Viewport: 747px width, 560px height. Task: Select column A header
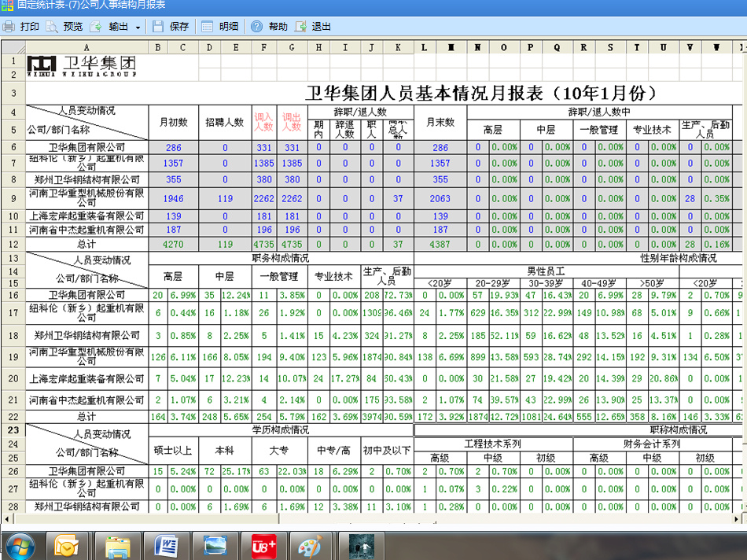(86, 47)
